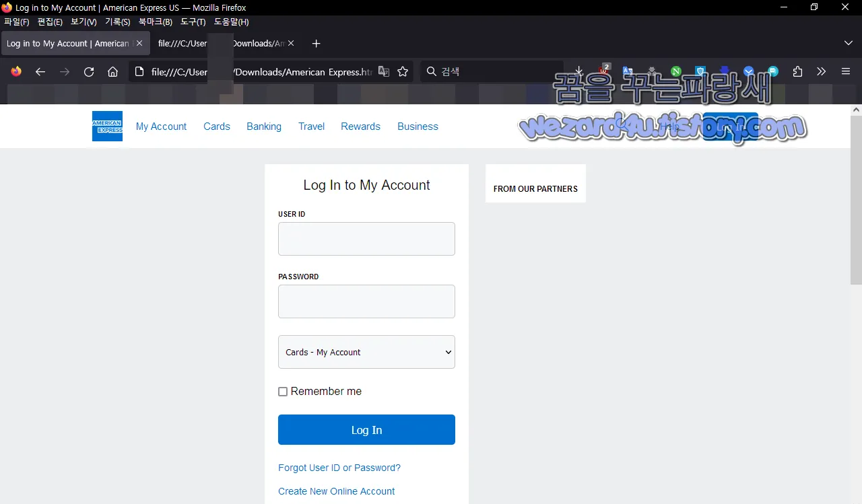The width and height of the screenshot is (862, 504).
Task: Open the 북마크(B) menu
Action: [x=156, y=22]
